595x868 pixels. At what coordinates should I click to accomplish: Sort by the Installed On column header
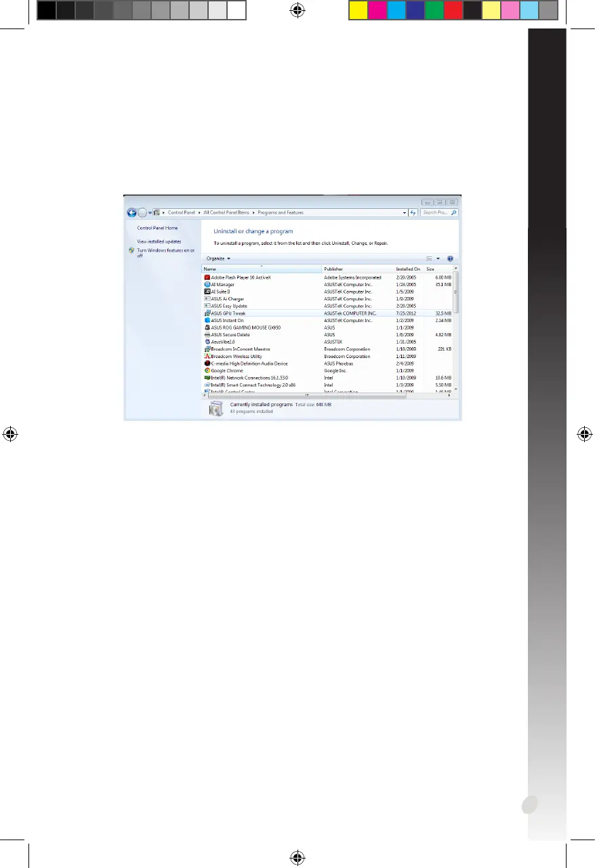pyautogui.click(x=409, y=269)
